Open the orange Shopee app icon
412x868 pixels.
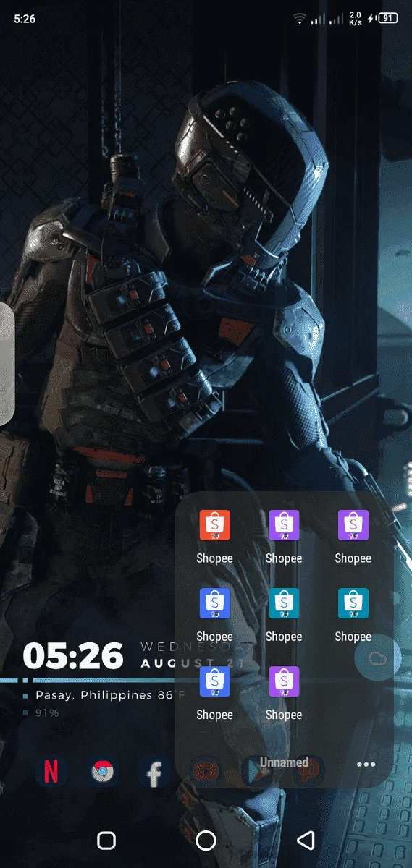point(214,525)
